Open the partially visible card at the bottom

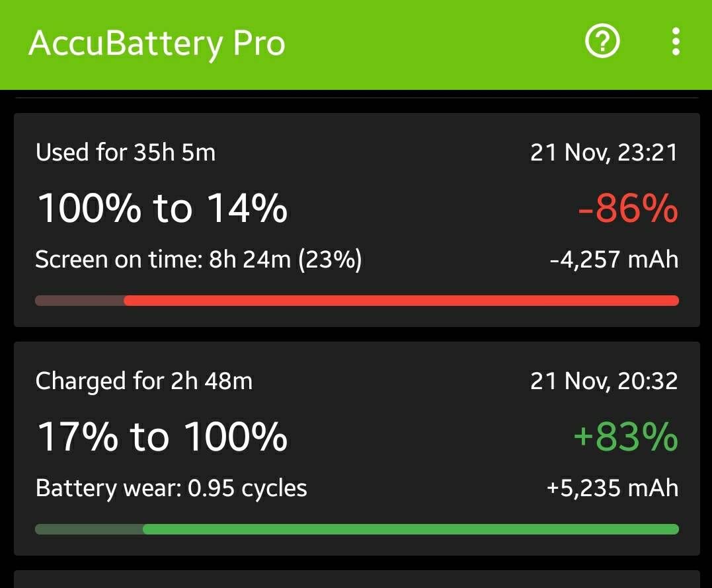[356, 579]
